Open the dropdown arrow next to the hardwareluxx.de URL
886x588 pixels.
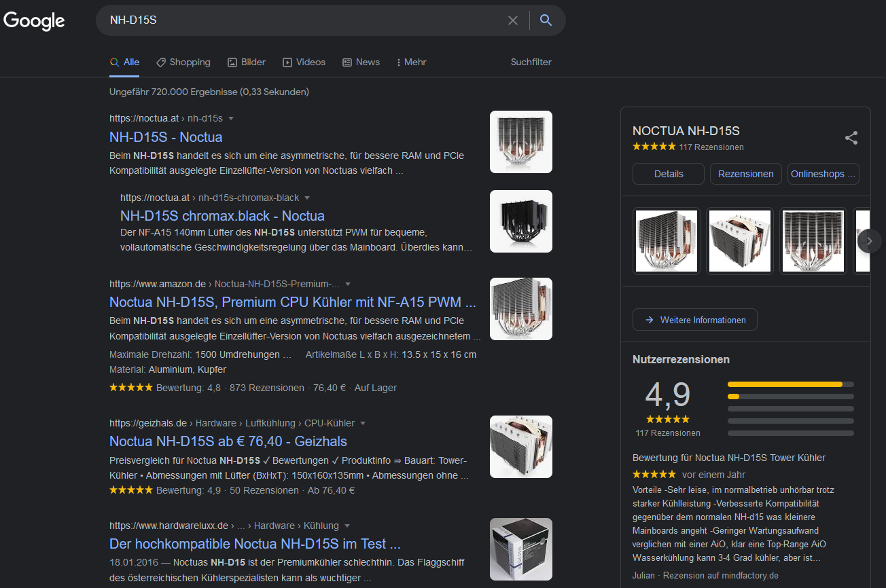pos(347,526)
